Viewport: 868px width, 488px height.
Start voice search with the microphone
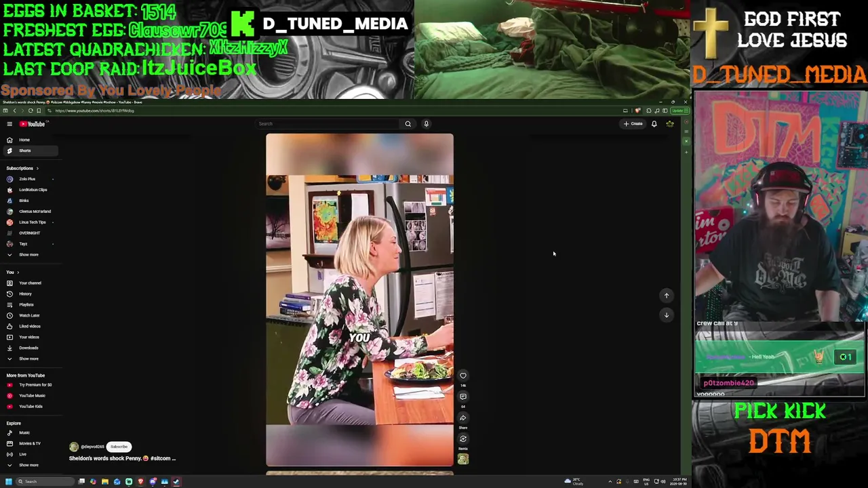coord(426,124)
